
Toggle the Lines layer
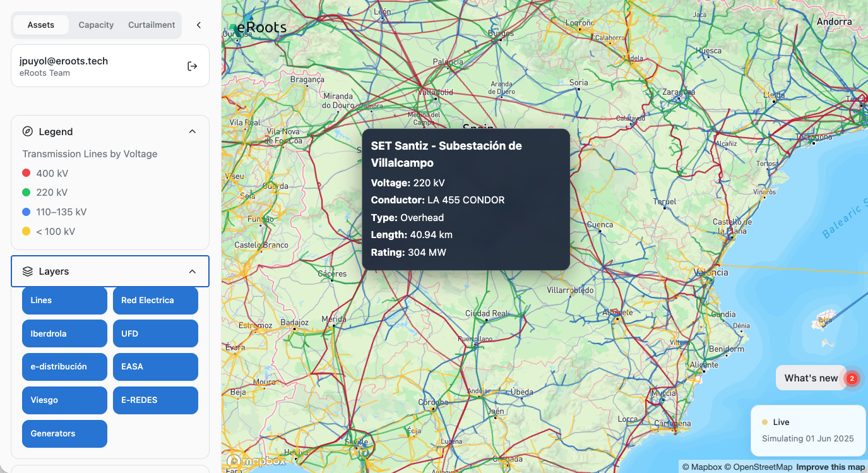click(64, 300)
